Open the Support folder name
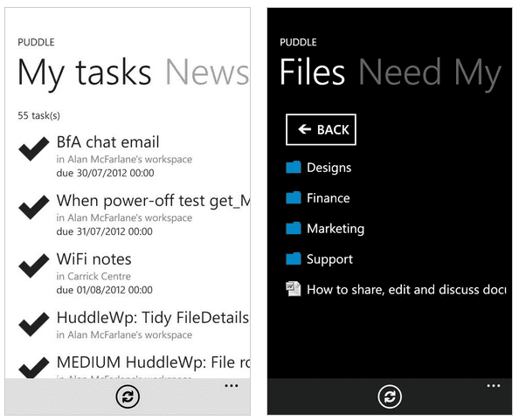Viewport: 519px width, 420px height. tap(329, 259)
